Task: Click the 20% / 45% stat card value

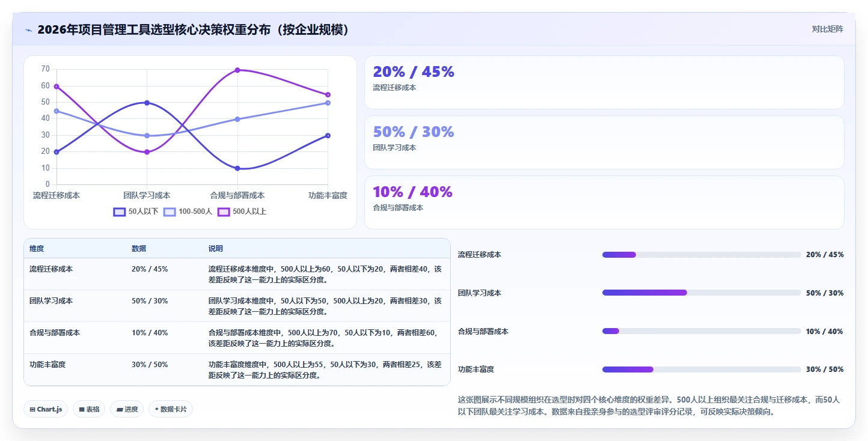Action: (x=414, y=71)
